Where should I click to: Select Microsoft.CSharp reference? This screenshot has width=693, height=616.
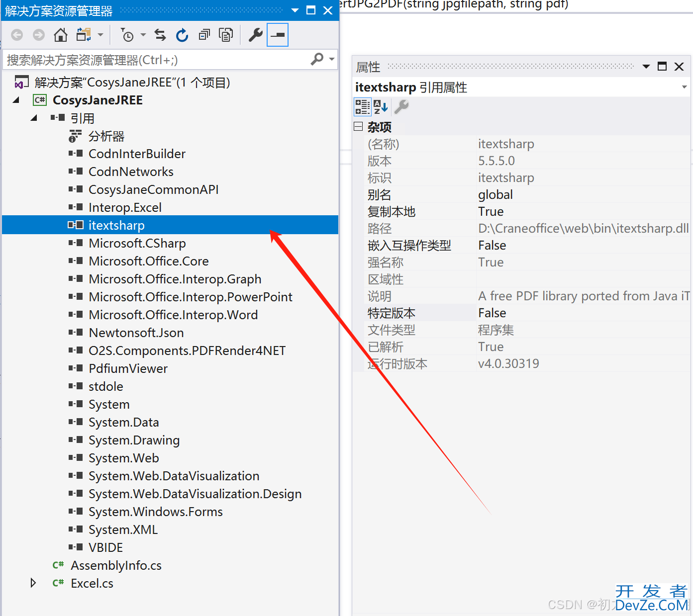[x=137, y=244]
